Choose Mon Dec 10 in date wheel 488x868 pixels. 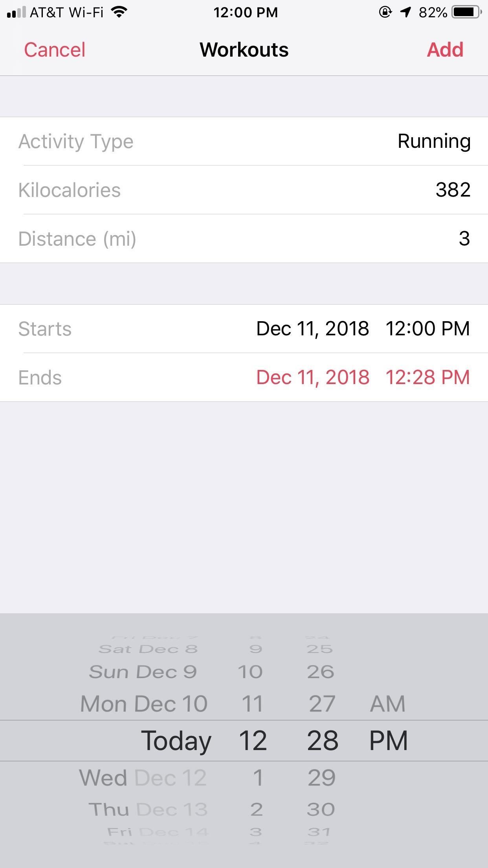pyautogui.click(x=144, y=704)
